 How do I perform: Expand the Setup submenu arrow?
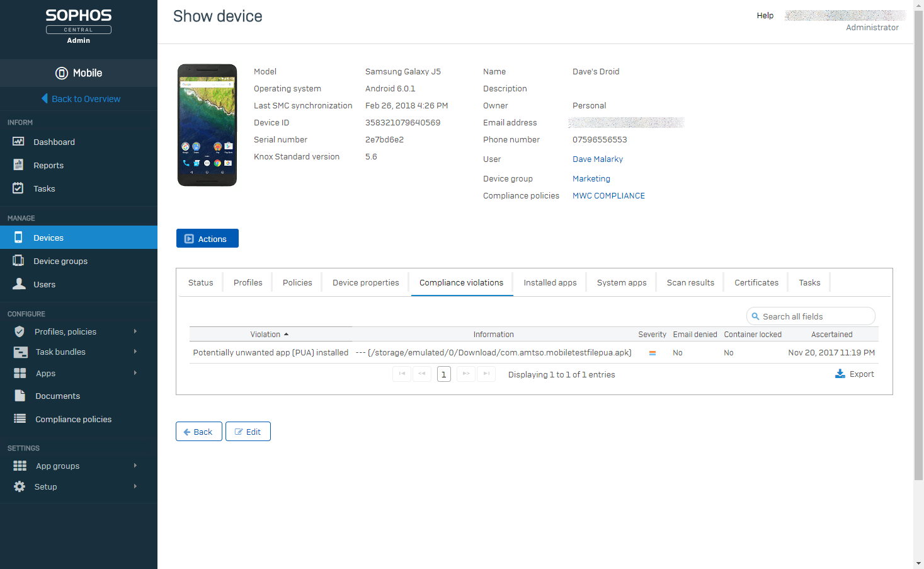(135, 486)
